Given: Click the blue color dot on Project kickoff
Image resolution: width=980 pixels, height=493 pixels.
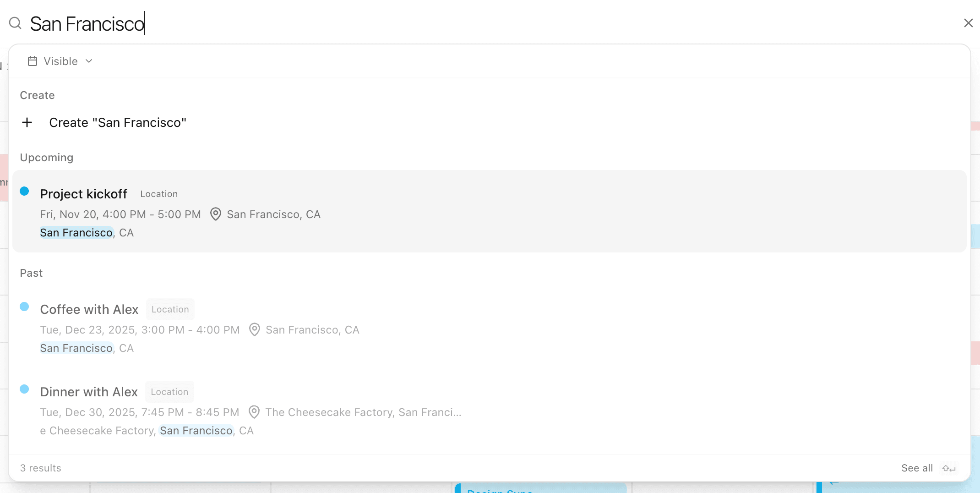Looking at the screenshot, I should pos(25,191).
